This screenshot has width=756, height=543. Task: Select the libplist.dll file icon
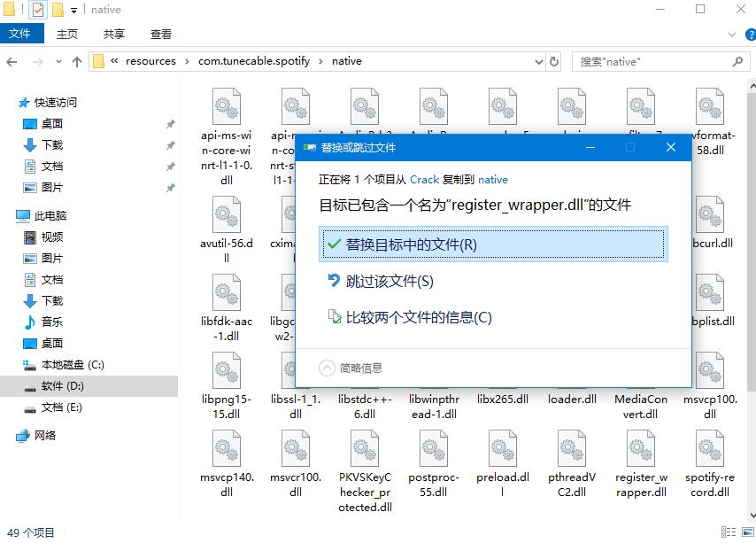710,292
